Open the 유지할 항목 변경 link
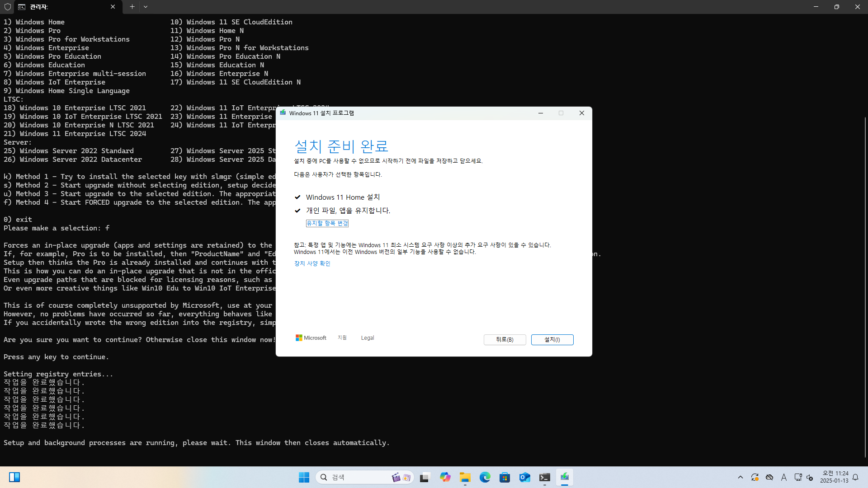 [x=327, y=223]
